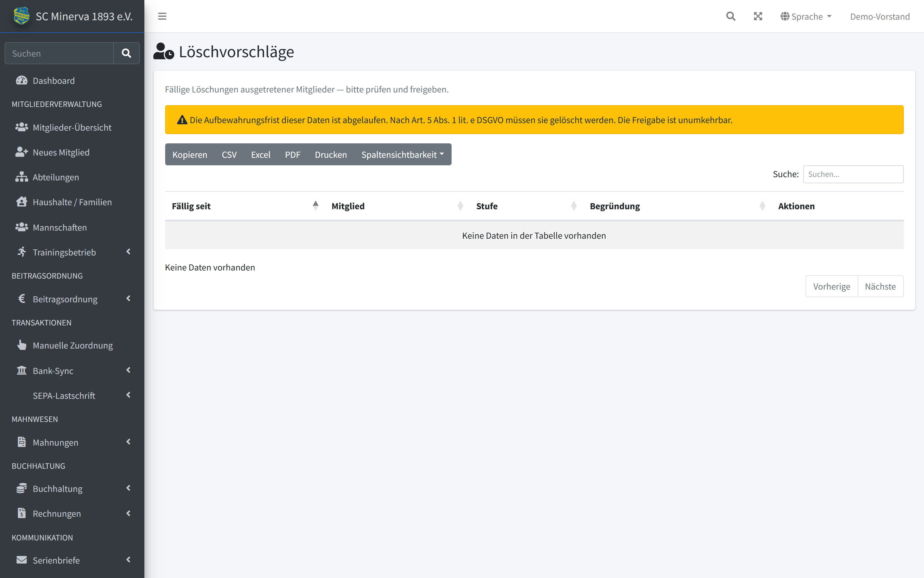Expand the Trainingsbetrieb submenu chevron

(128, 251)
